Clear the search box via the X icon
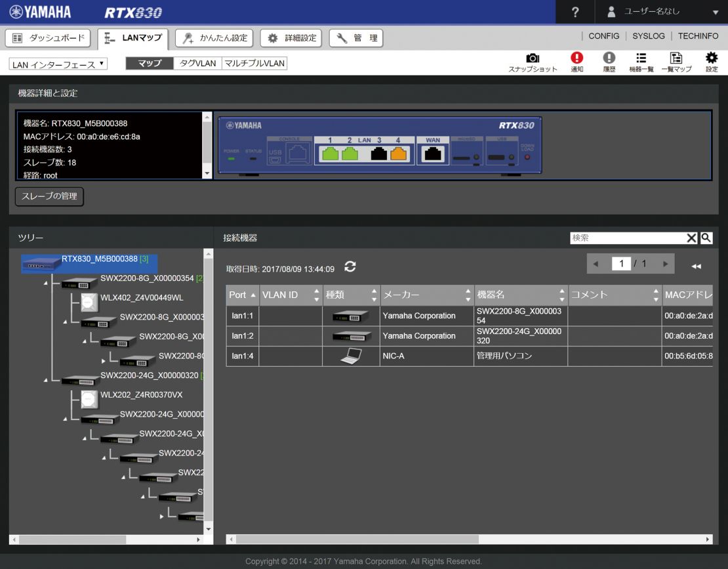728x569 pixels. point(692,238)
